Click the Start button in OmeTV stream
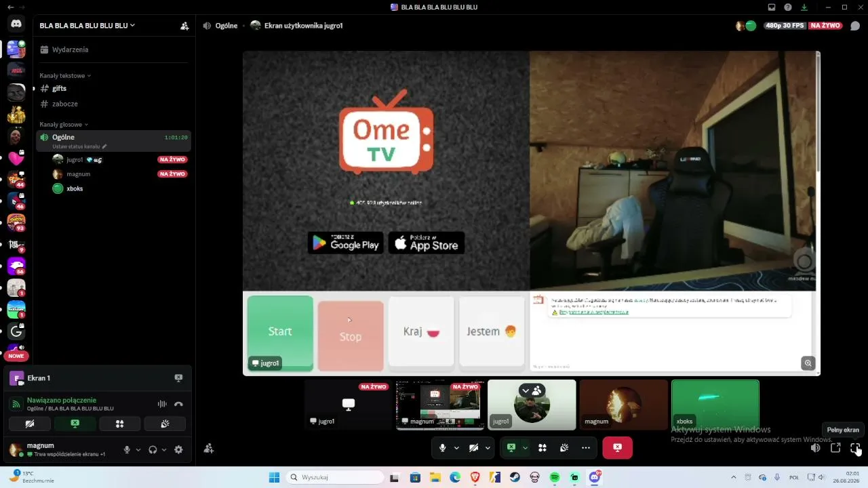 point(280,333)
